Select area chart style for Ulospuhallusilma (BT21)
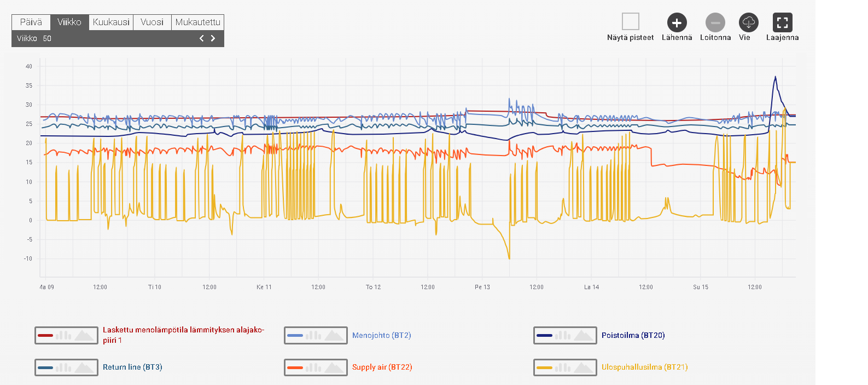This screenshot has height=385, width=868. point(584,367)
